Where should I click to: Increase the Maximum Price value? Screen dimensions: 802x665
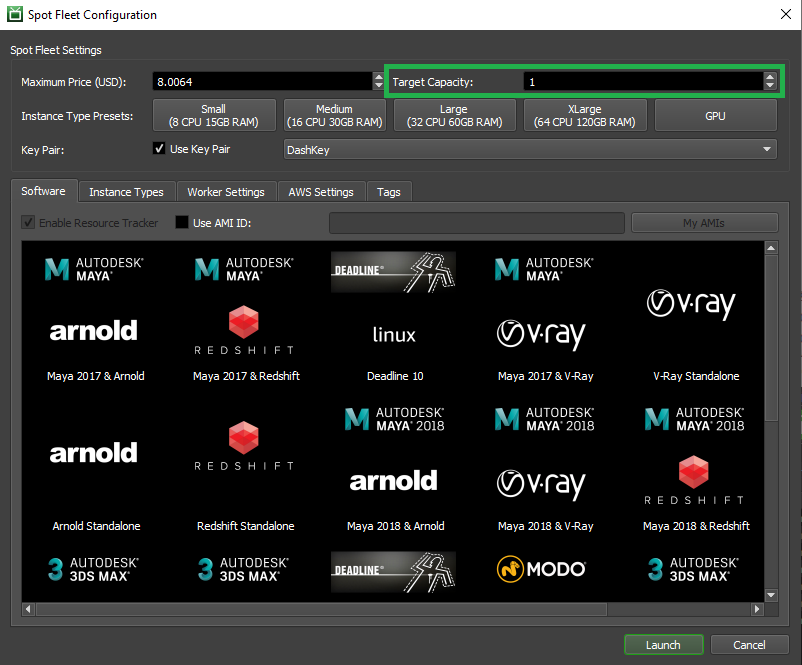(x=378, y=77)
